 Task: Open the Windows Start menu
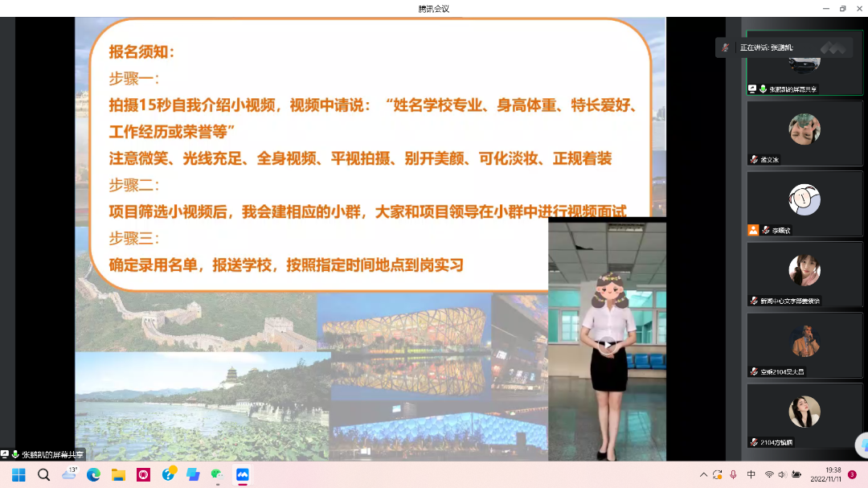point(18,475)
